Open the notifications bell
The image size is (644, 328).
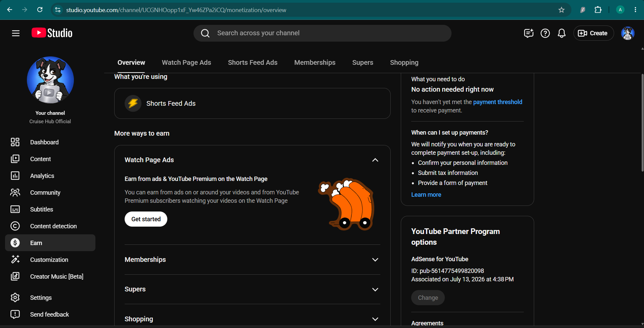[562, 33]
